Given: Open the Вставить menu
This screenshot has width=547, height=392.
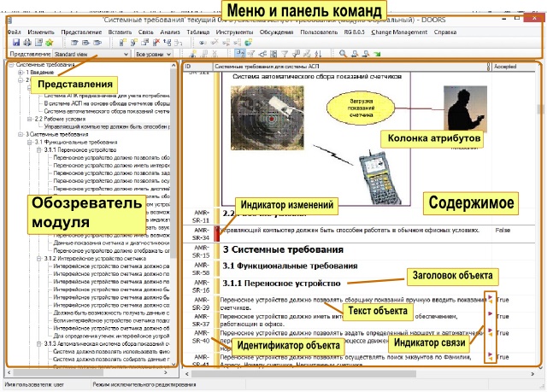Looking at the screenshot, I should [x=120, y=32].
